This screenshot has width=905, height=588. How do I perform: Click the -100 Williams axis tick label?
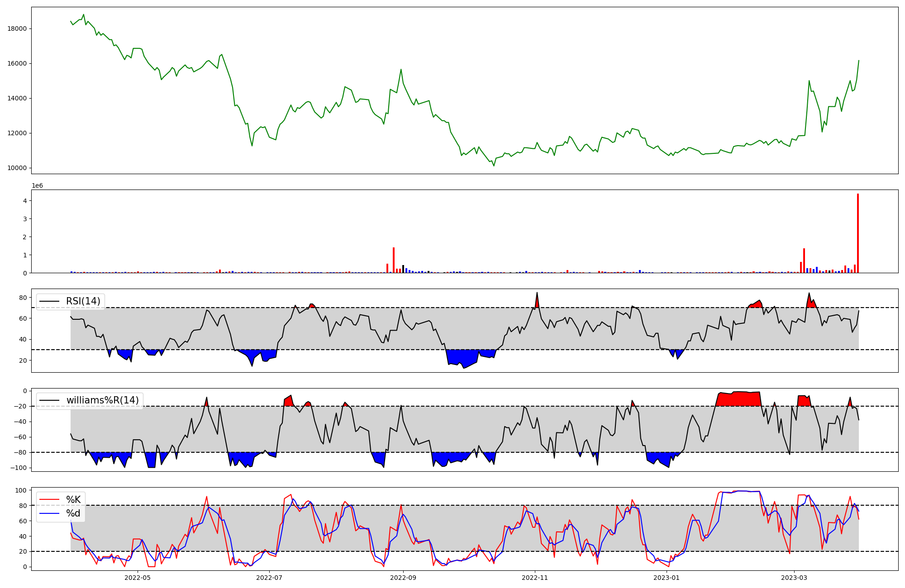[x=19, y=468]
